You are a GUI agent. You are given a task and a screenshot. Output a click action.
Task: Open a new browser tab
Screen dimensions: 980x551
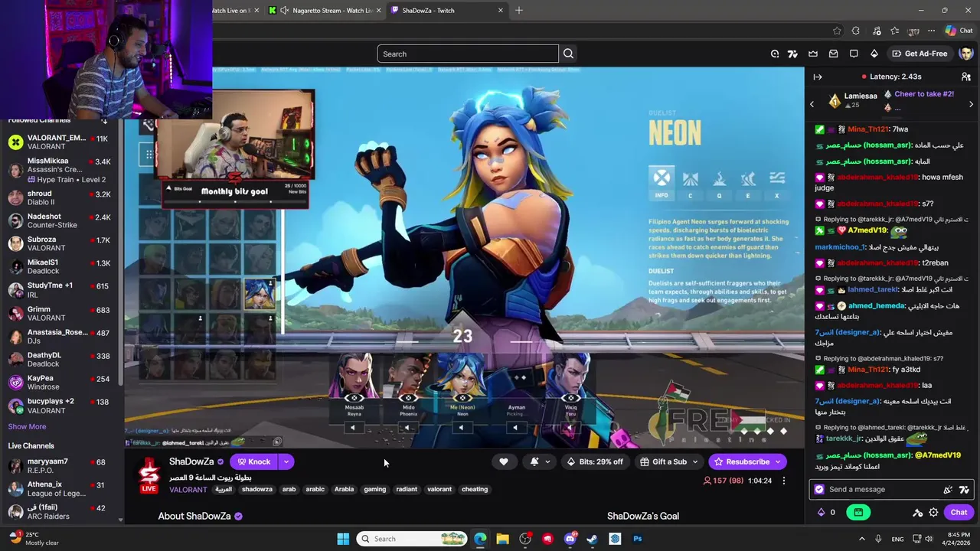click(518, 10)
